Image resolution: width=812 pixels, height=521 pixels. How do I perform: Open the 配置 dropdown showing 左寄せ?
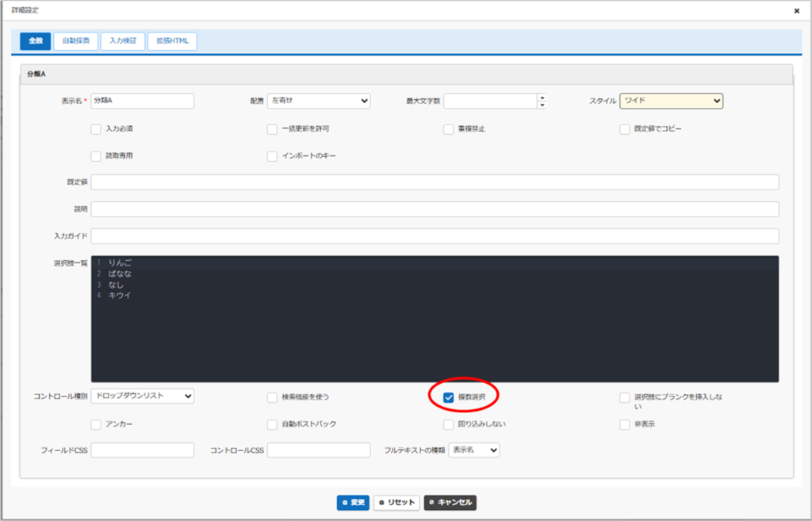coord(319,101)
